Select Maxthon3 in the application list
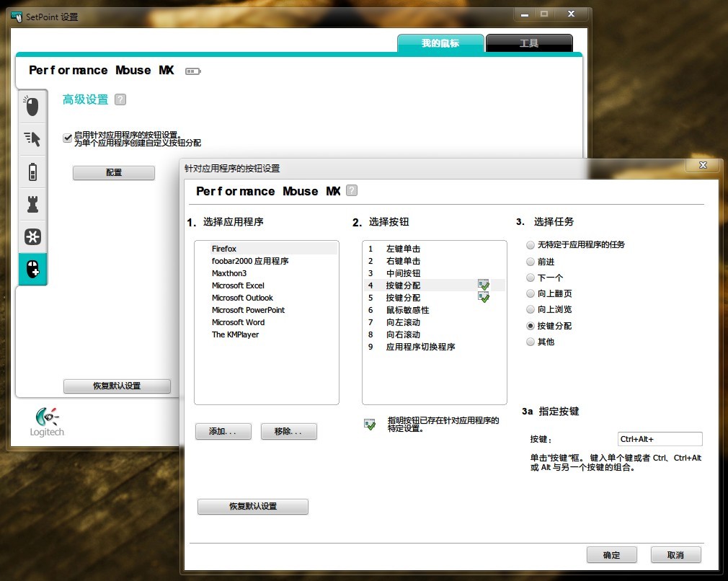This screenshot has width=728, height=581. click(267, 273)
